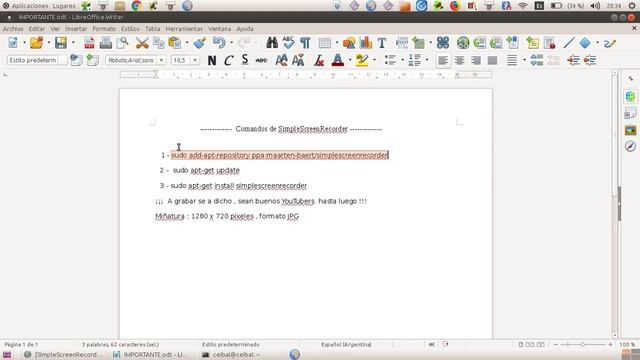The height and width of the screenshot is (360, 640).
Task: Toggle strikethrough ABC formatting
Action: [x=261, y=60]
